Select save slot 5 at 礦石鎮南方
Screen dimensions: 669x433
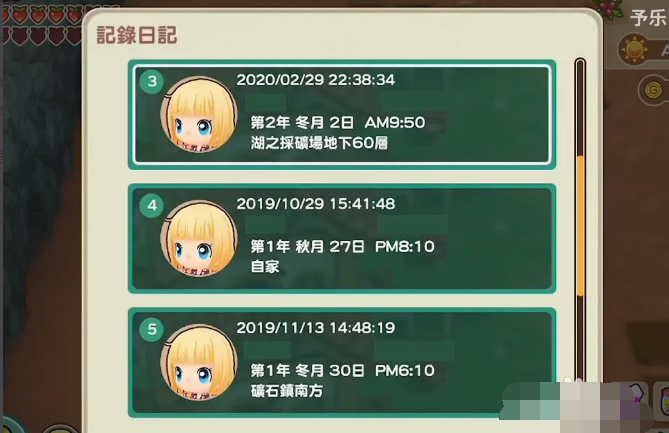click(x=342, y=362)
